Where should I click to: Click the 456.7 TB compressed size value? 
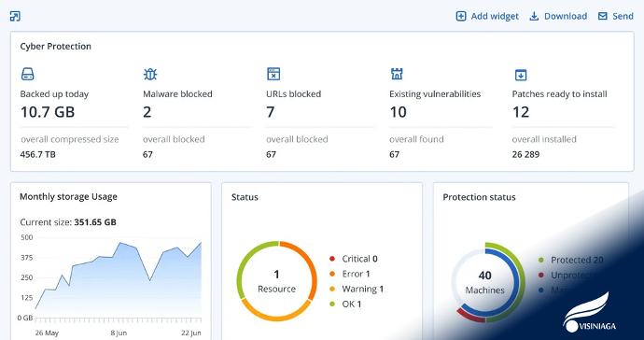pyautogui.click(x=37, y=154)
